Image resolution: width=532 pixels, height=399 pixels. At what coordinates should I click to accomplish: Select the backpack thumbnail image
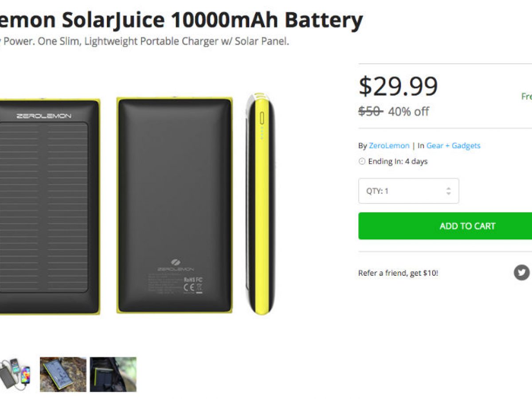click(x=113, y=374)
